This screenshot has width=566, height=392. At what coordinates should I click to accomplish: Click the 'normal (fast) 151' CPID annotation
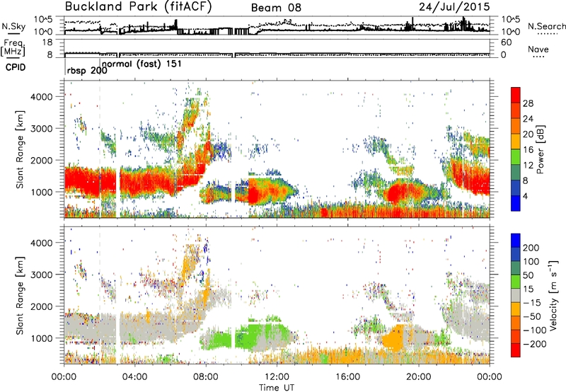pos(142,64)
